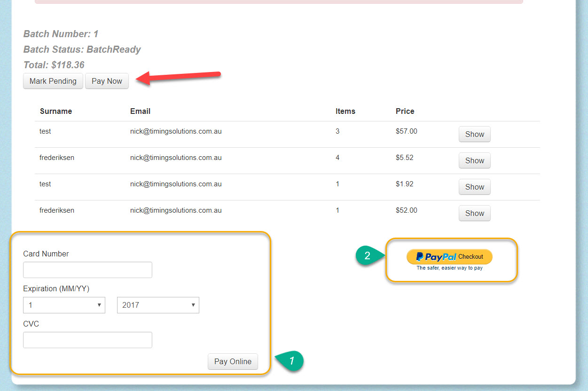Open the expiration year dropdown showing 2017
Image resolution: width=588 pixels, height=391 pixels.
pos(158,305)
